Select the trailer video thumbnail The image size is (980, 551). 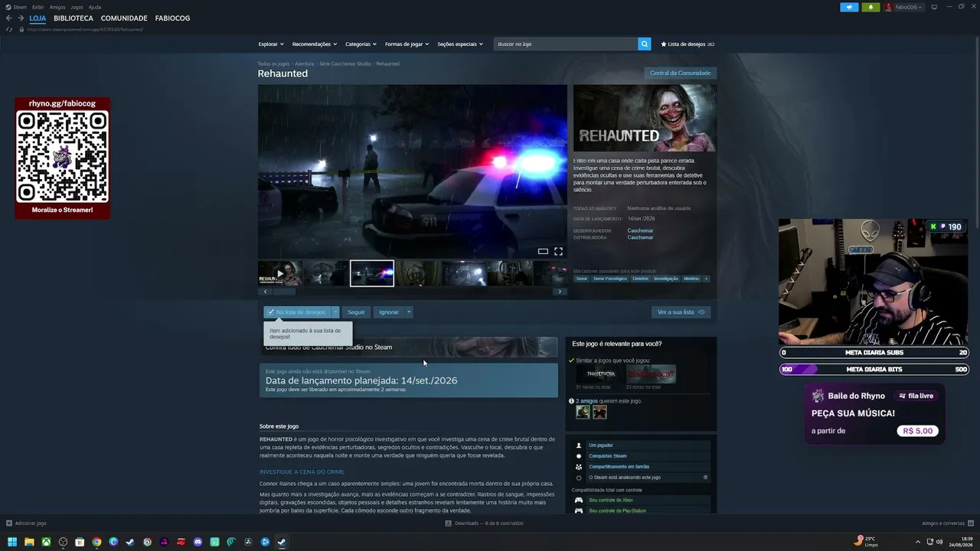click(x=280, y=273)
